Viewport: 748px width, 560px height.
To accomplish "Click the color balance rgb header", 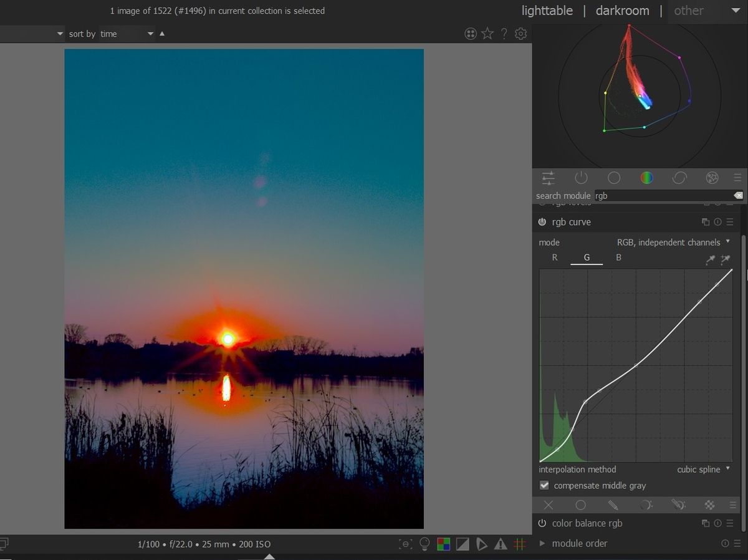I will pyautogui.click(x=636, y=523).
